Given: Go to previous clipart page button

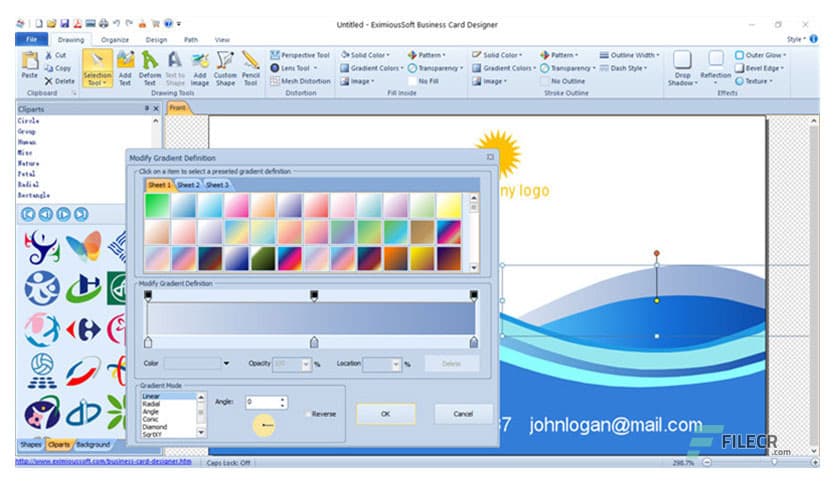Looking at the screenshot, I should (46, 214).
